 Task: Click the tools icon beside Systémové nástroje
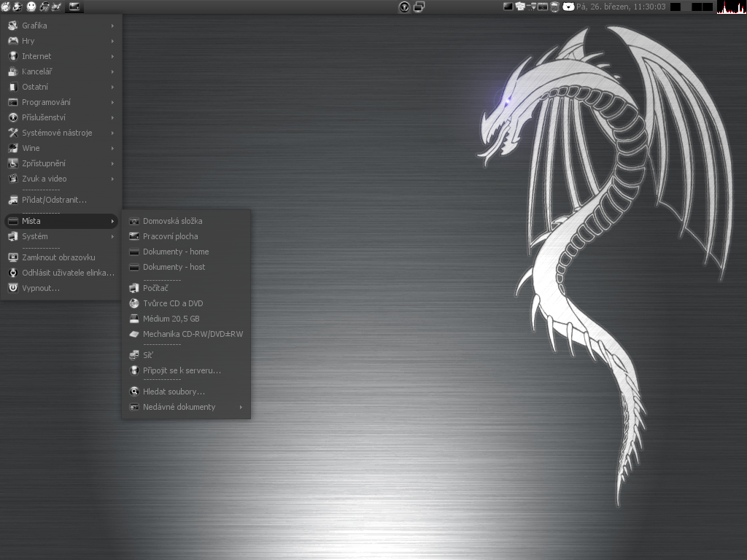coord(13,133)
